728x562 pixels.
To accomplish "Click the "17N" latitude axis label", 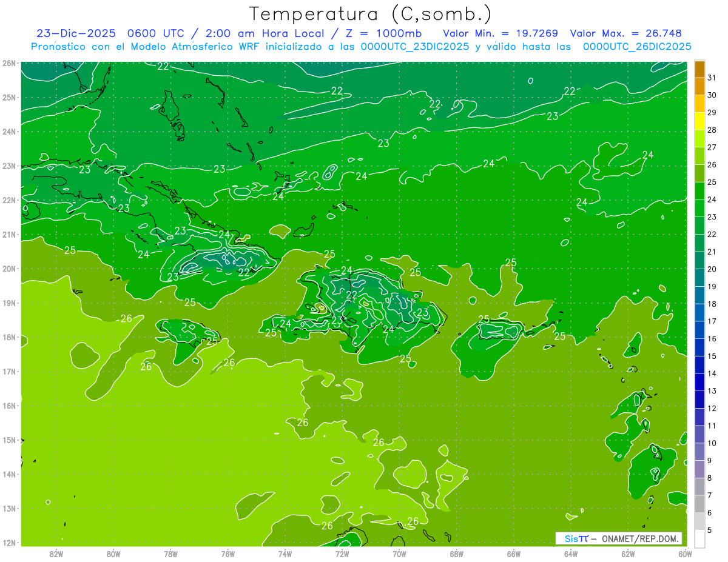I will (x=8, y=372).
